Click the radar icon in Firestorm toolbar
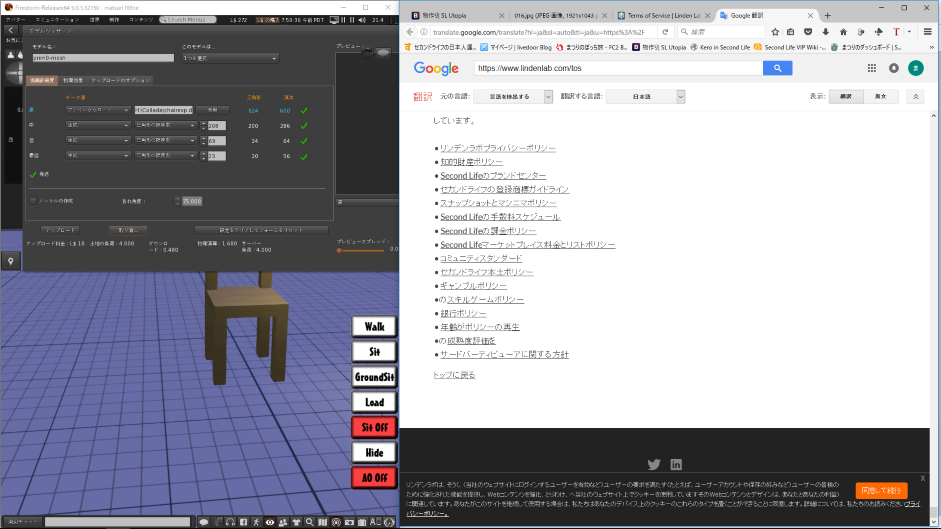941x529 pixels. pos(336,522)
